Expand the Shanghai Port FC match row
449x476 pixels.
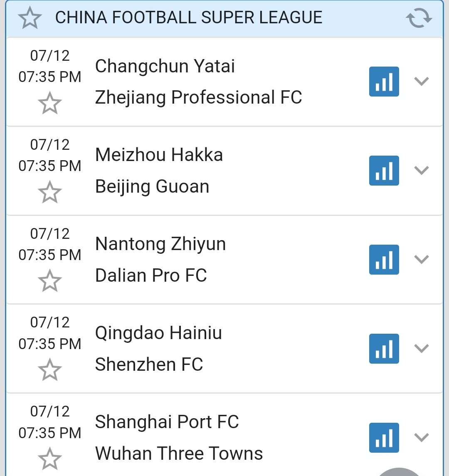[422, 438]
